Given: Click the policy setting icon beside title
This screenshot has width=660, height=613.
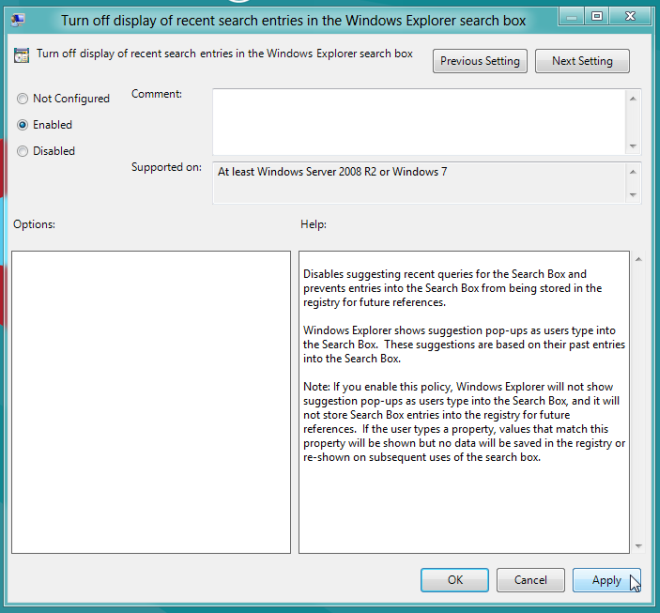Looking at the screenshot, I should click(x=21, y=55).
